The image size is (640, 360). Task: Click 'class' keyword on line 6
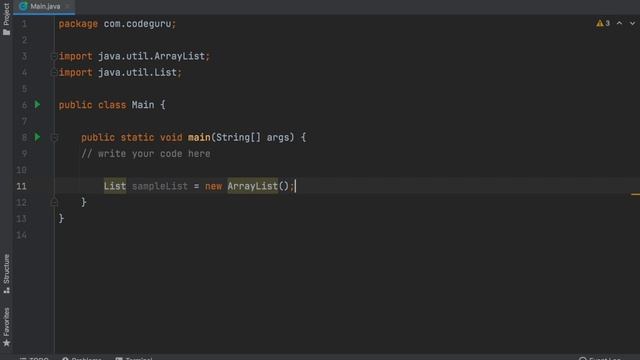click(x=112, y=105)
